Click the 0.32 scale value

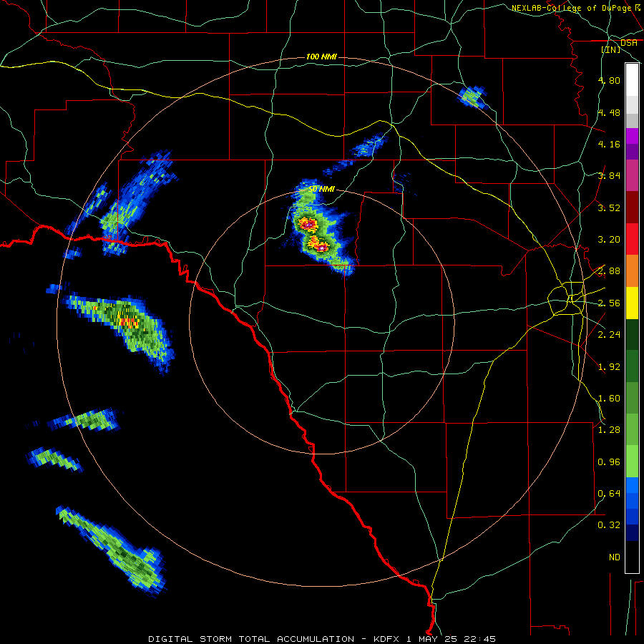pos(609,525)
